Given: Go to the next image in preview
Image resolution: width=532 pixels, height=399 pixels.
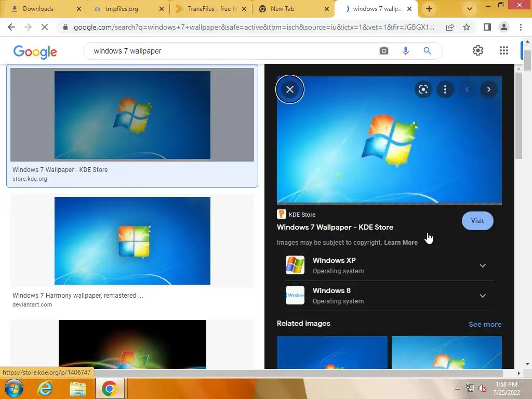Looking at the screenshot, I should coord(488,89).
